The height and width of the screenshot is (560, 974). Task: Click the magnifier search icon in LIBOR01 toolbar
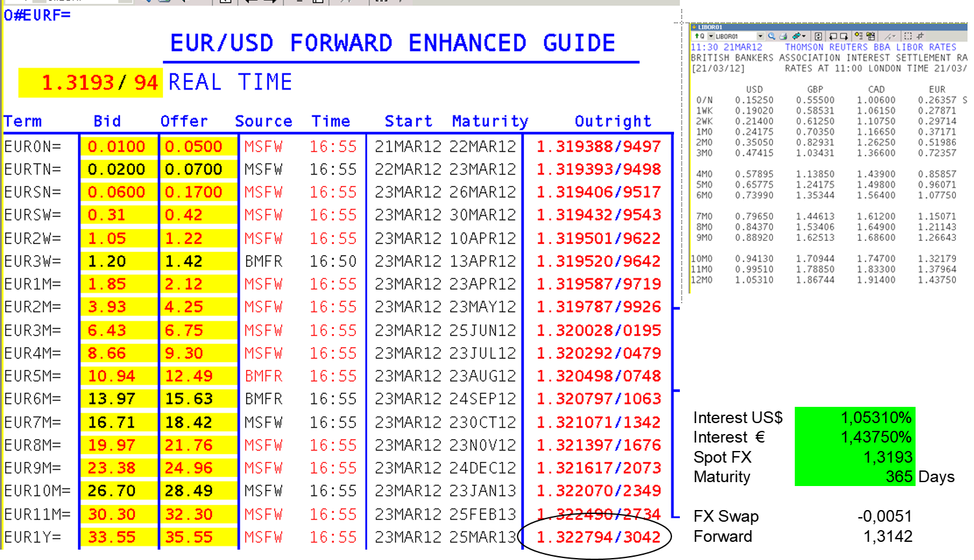point(771,36)
